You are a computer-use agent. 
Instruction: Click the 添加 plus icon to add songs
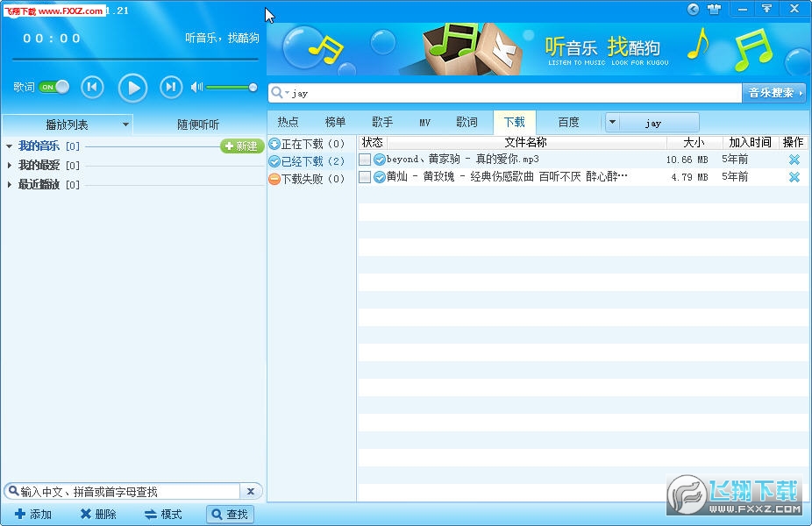pyautogui.click(x=21, y=515)
